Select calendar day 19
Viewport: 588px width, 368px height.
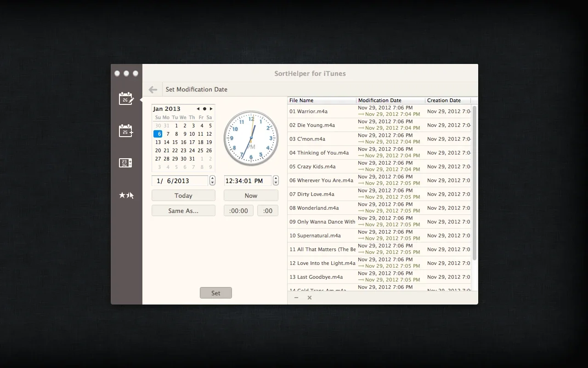[209, 142]
